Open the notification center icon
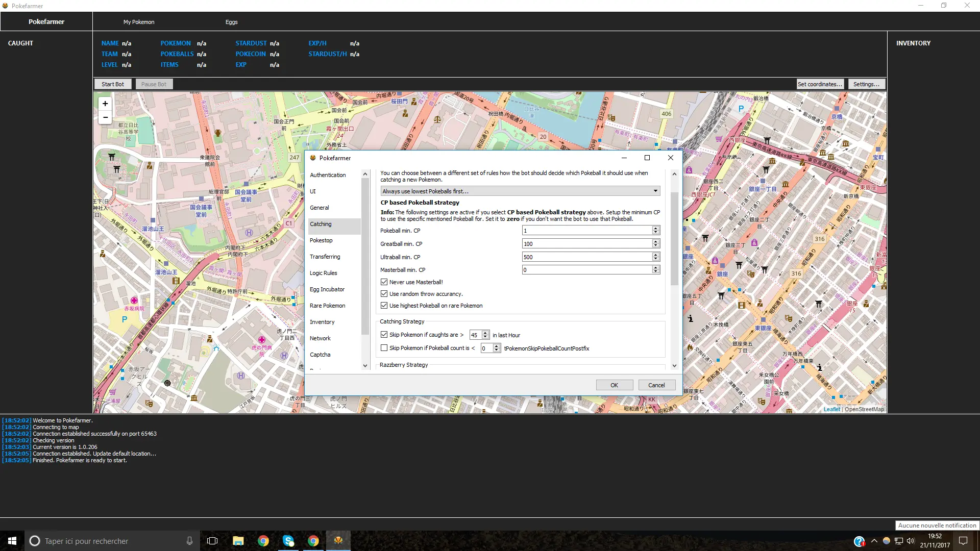 pyautogui.click(x=963, y=541)
